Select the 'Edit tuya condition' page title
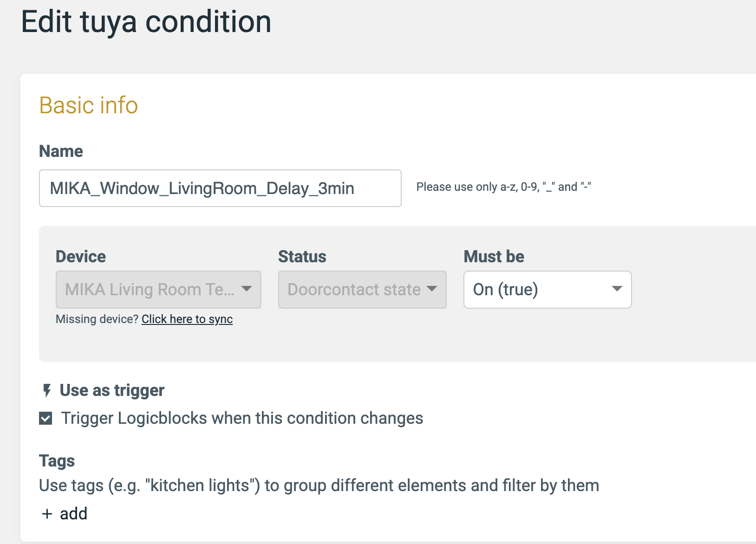Viewport: 756px width, 544px height. pos(146,22)
